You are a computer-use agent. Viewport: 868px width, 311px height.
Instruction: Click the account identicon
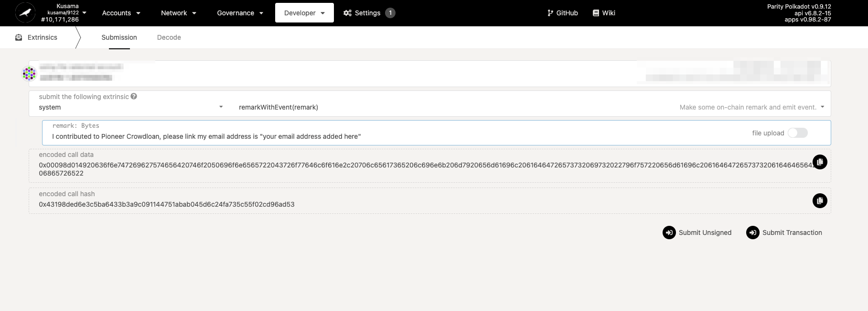29,74
